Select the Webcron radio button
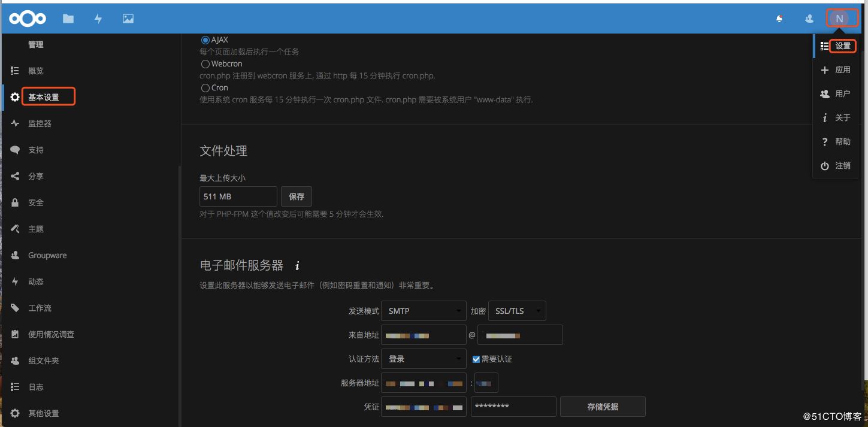The image size is (868, 427). [205, 64]
